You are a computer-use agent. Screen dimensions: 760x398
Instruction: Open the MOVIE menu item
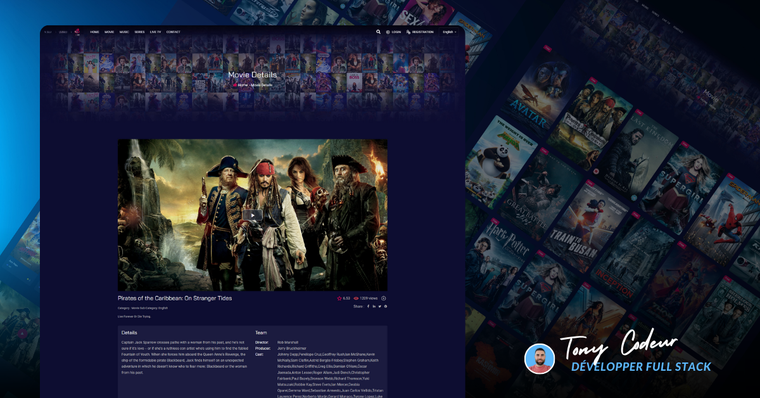109,32
